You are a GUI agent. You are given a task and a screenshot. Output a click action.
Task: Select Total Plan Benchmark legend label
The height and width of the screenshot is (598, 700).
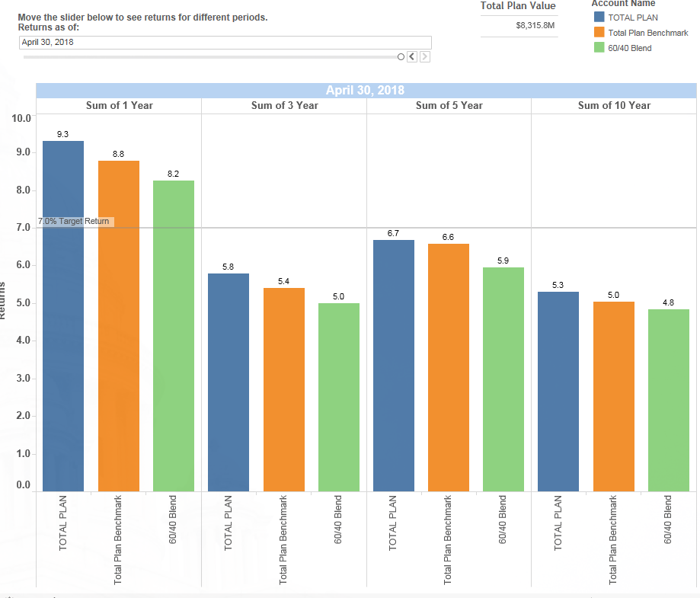647,33
